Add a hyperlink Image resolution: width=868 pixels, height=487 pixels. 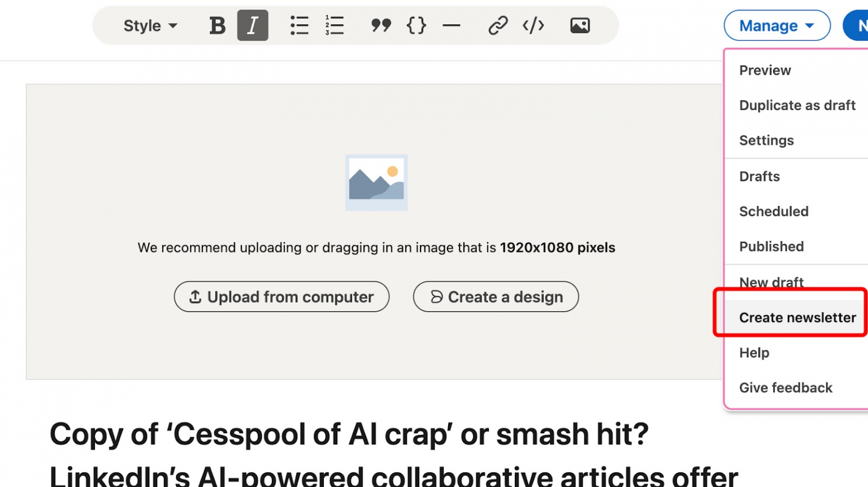(497, 25)
